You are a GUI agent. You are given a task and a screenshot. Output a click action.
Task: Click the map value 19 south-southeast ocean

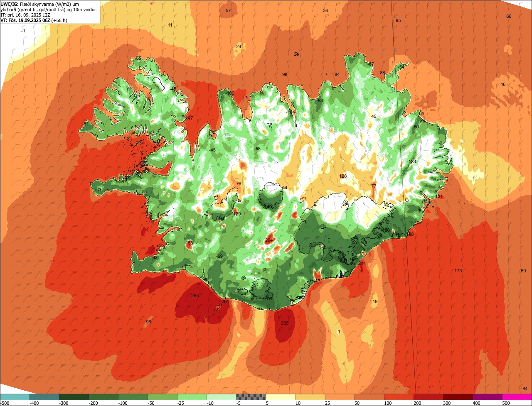pyautogui.click(x=375, y=301)
